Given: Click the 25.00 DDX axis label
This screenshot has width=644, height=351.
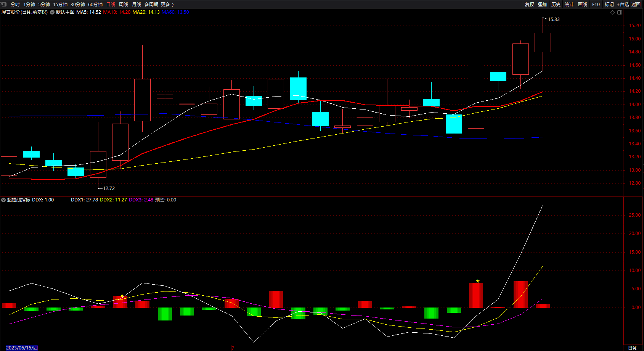Looking at the screenshot, I should coord(634,215).
